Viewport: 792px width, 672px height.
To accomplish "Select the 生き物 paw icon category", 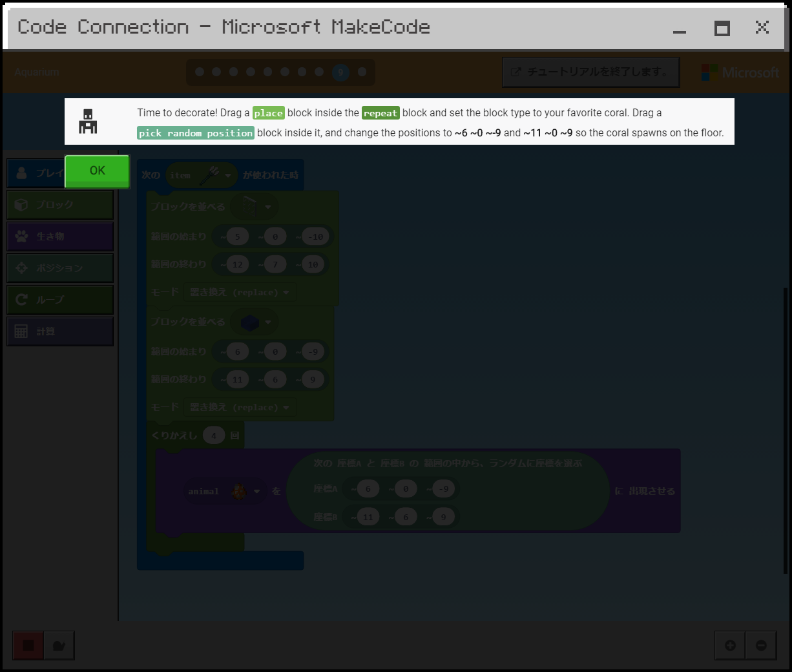I will (60, 236).
